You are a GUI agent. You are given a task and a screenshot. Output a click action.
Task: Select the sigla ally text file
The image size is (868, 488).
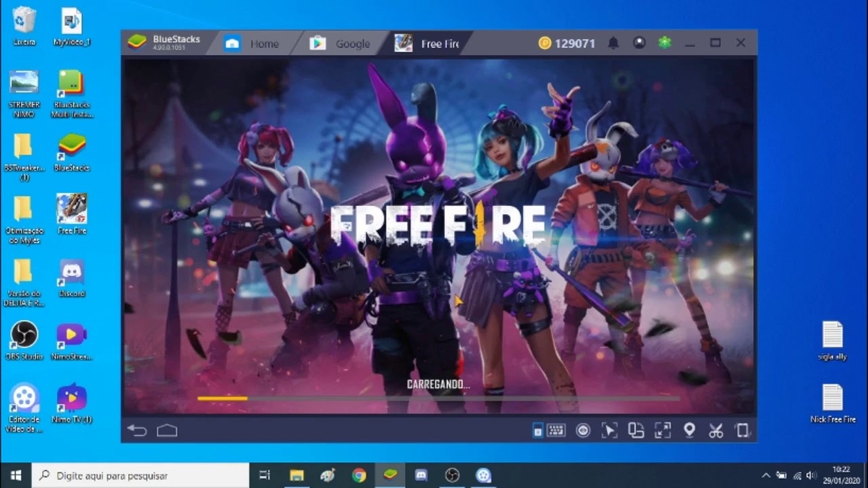832,341
